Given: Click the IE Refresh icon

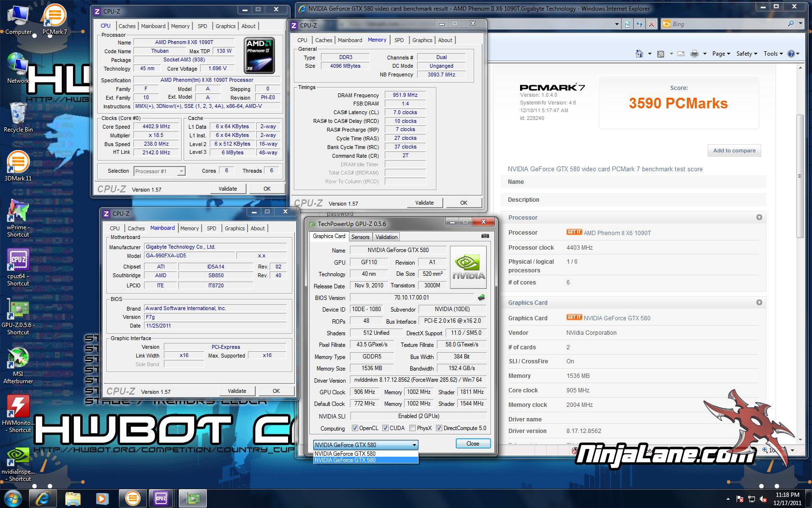Looking at the screenshot, I should click(x=639, y=24).
